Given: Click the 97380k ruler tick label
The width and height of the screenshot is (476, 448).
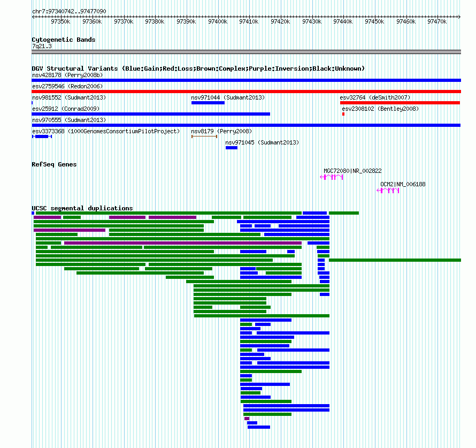Looking at the screenshot, I should click(155, 21).
